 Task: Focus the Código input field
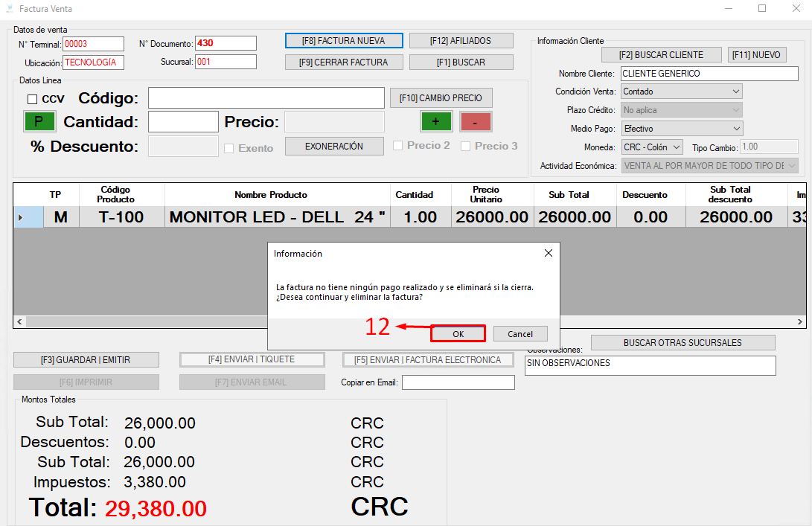(x=266, y=98)
